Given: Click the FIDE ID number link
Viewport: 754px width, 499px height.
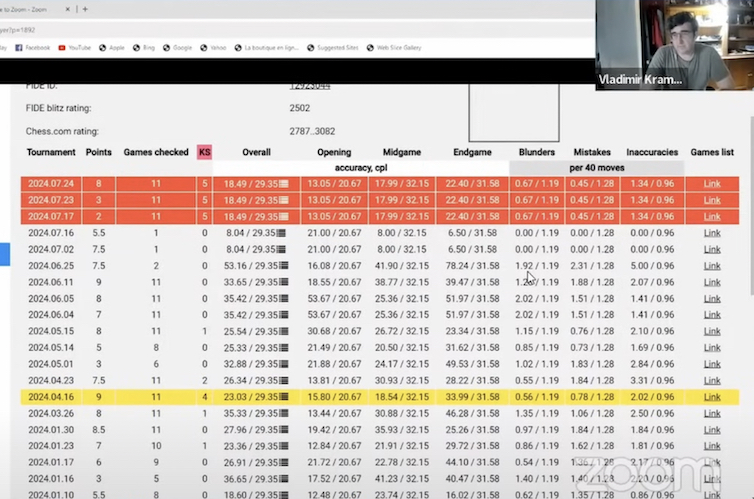Looking at the screenshot, I should point(310,86).
